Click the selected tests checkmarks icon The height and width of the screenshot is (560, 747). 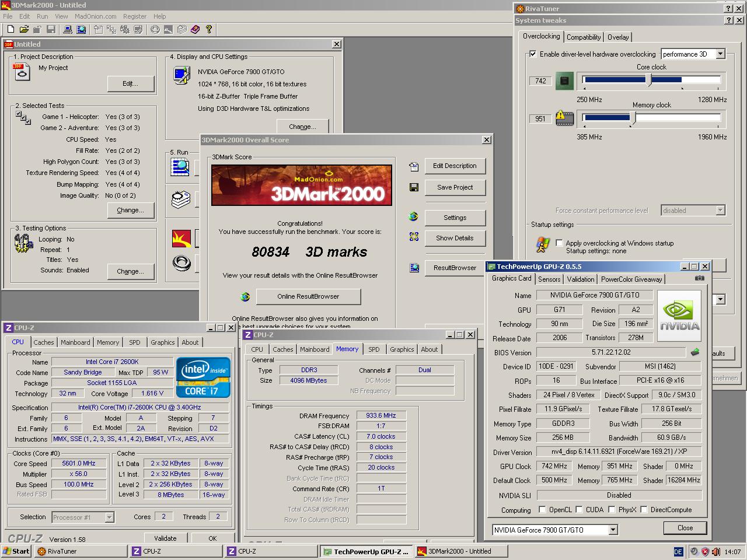(23, 118)
